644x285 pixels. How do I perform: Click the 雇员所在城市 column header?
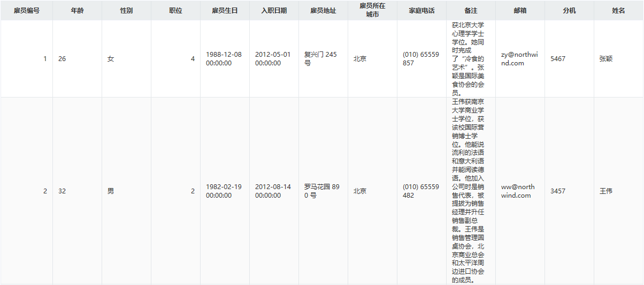point(372,11)
